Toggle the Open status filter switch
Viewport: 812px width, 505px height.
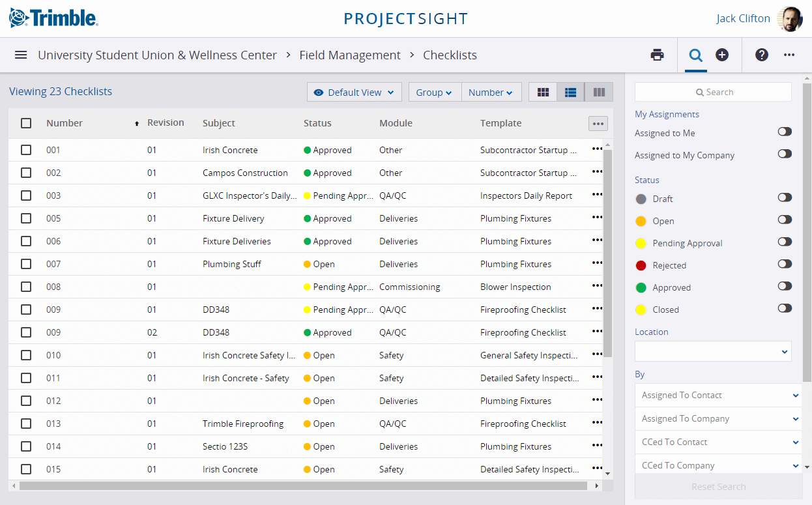(785, 220)
